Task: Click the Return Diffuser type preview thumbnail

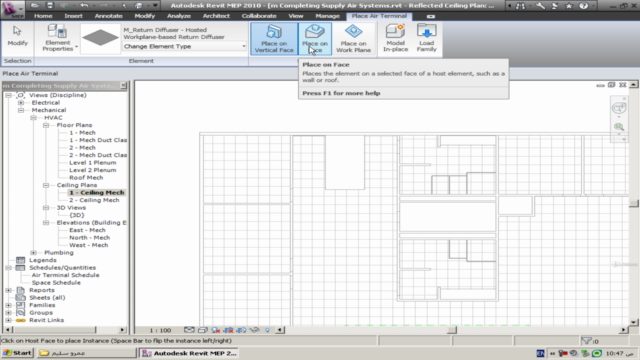Action: [x=100, y=38]
